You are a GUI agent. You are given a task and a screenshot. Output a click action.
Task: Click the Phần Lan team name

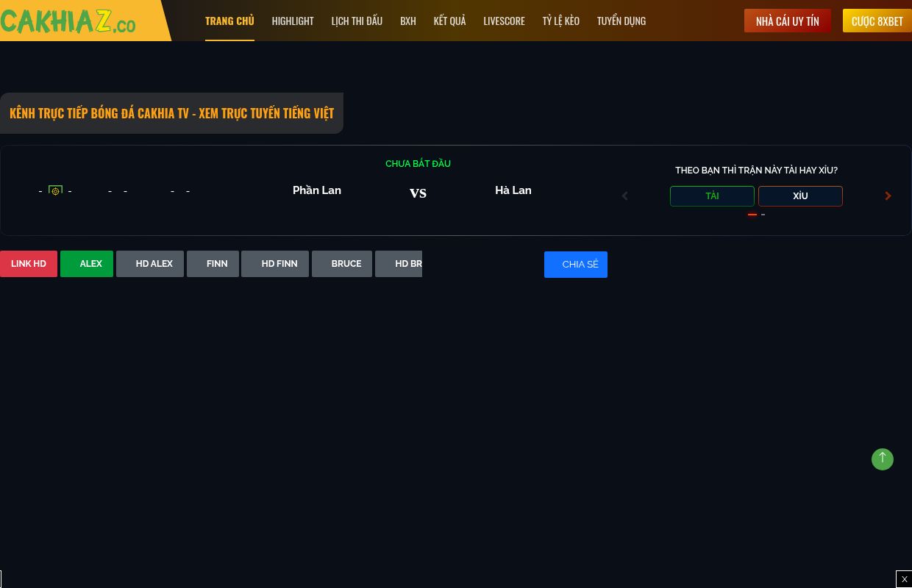click(317, 190)
